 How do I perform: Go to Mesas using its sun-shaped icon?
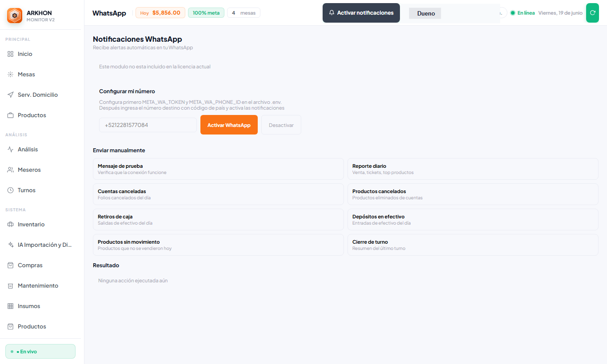pos(11,74)
